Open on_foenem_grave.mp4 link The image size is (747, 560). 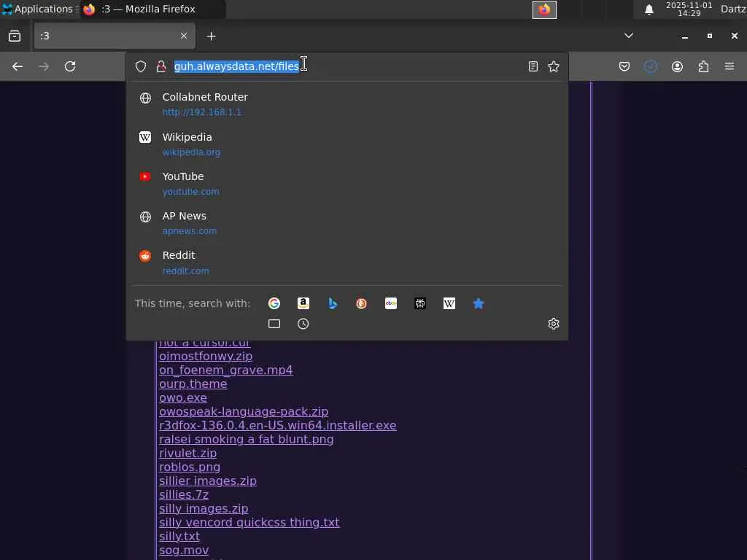point(226,370)
